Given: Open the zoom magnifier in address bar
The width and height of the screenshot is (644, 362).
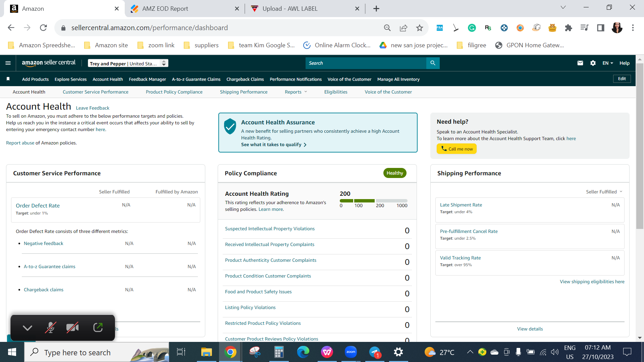Looking at the screenshot, I should tap(387, 28).
